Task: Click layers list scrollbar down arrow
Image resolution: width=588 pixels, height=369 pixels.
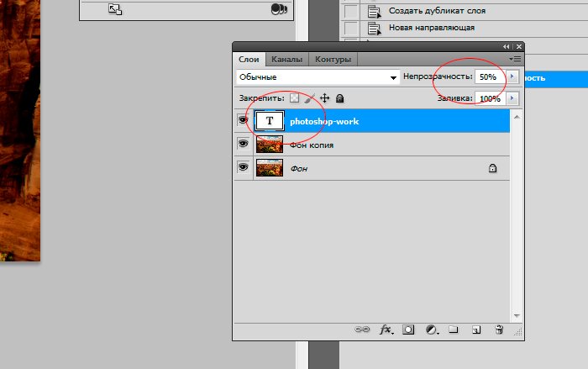Action: point(517,316)
